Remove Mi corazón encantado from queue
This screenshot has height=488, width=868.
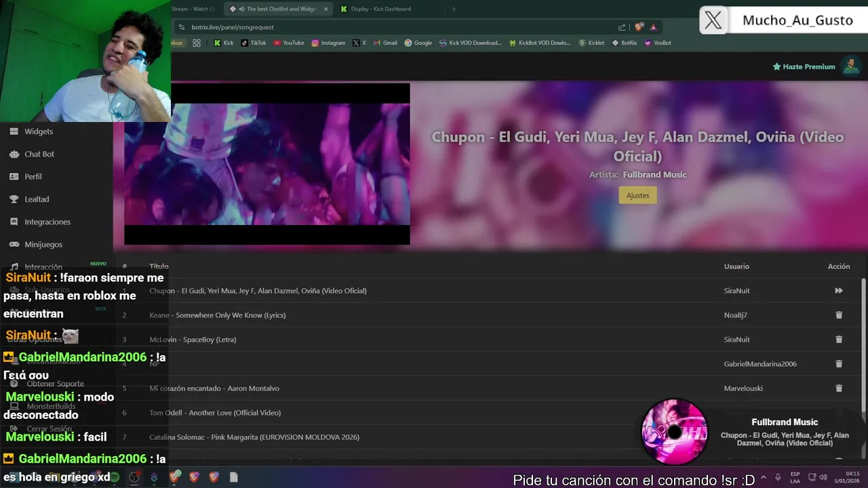tap(839, 388)
